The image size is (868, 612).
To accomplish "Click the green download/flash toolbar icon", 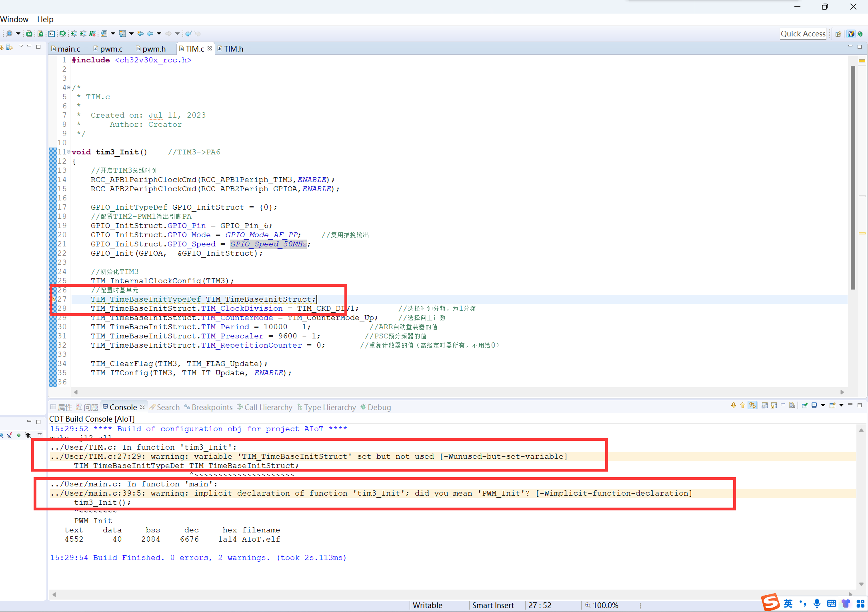I will point(63,34).
